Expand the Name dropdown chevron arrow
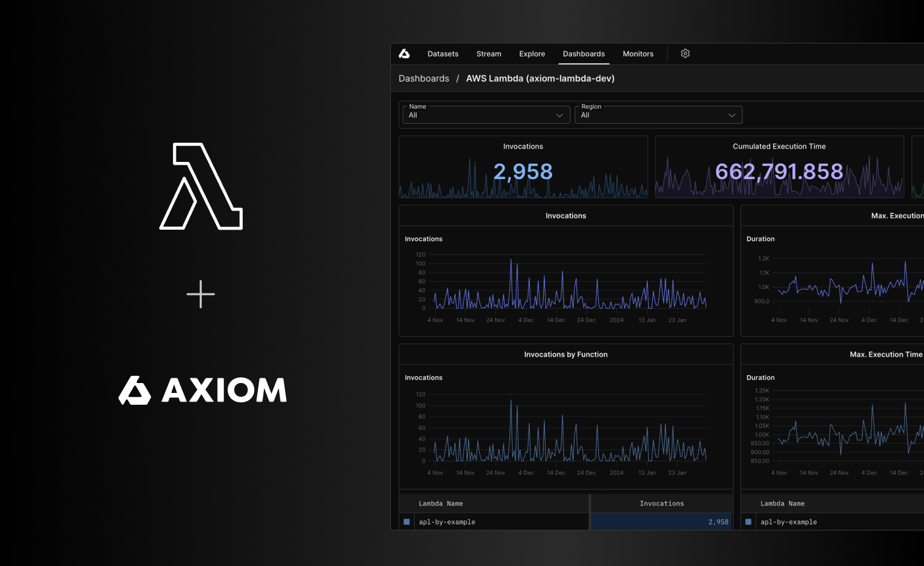Image resolution: width=924 pixels, height=566 pixels. (x=560, y=115)
